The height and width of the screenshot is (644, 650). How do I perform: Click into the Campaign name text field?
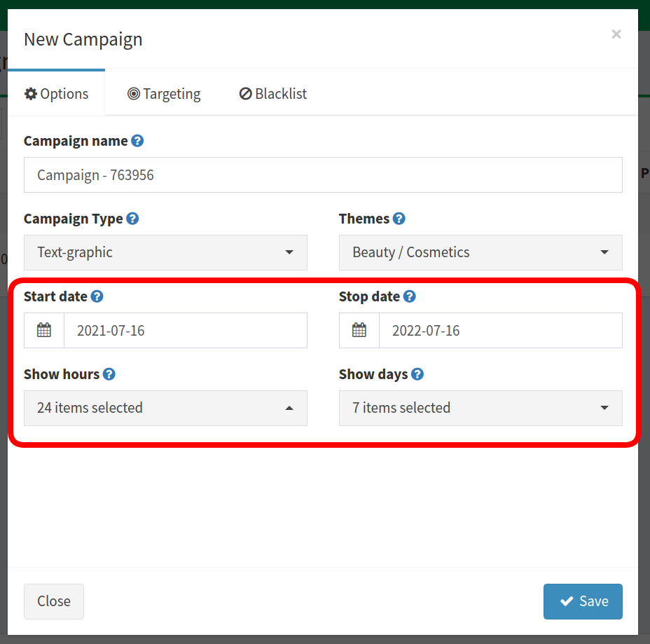(x=323, y=175)
